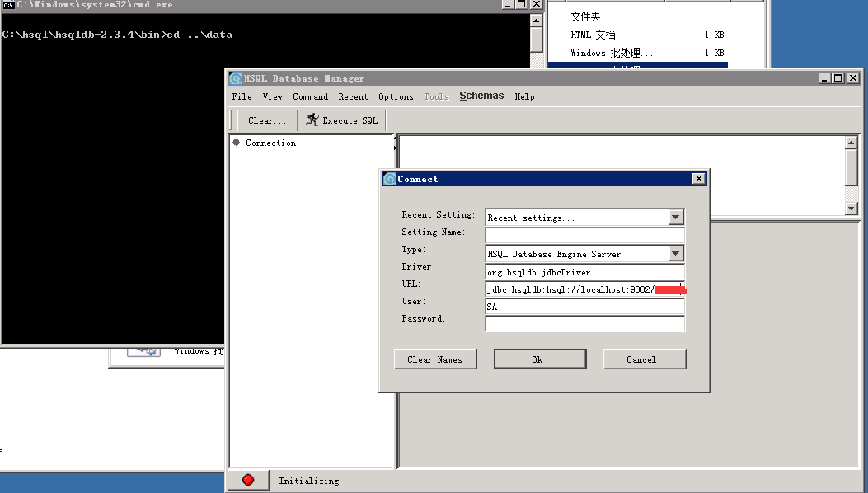Click the cmd window scrollbar thumb

click(x=536, y=40)
